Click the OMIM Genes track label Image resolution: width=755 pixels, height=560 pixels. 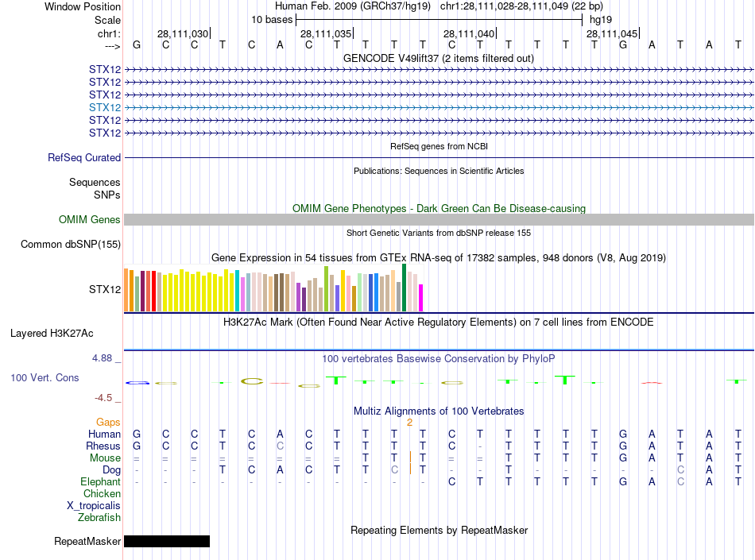tap(90, 220)
